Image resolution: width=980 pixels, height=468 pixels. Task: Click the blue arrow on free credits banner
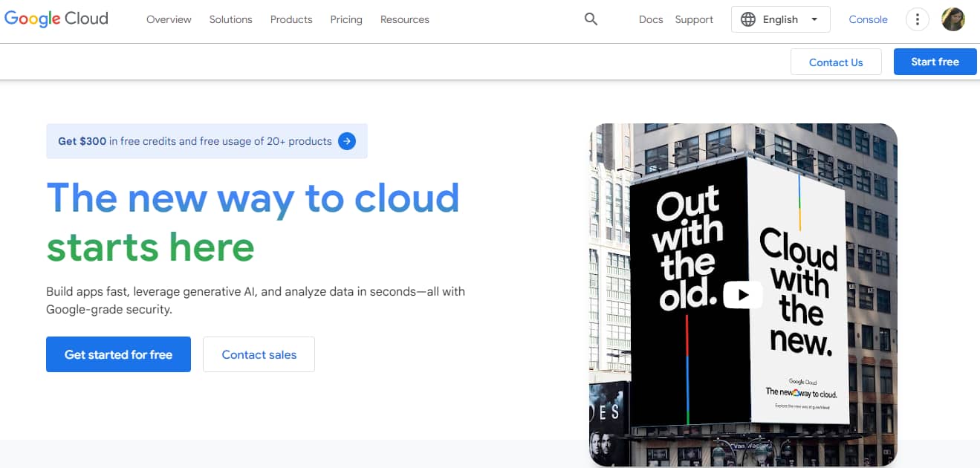coord(347,141)
